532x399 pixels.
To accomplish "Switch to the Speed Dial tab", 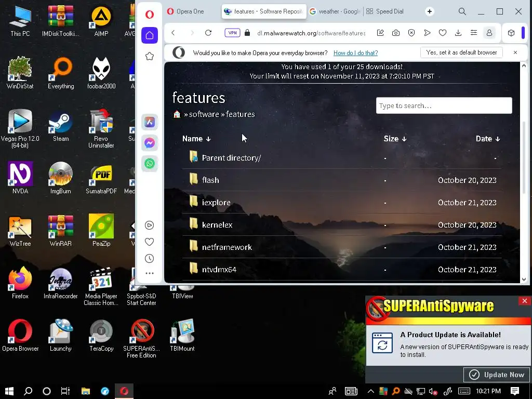I will pos(385,11).
